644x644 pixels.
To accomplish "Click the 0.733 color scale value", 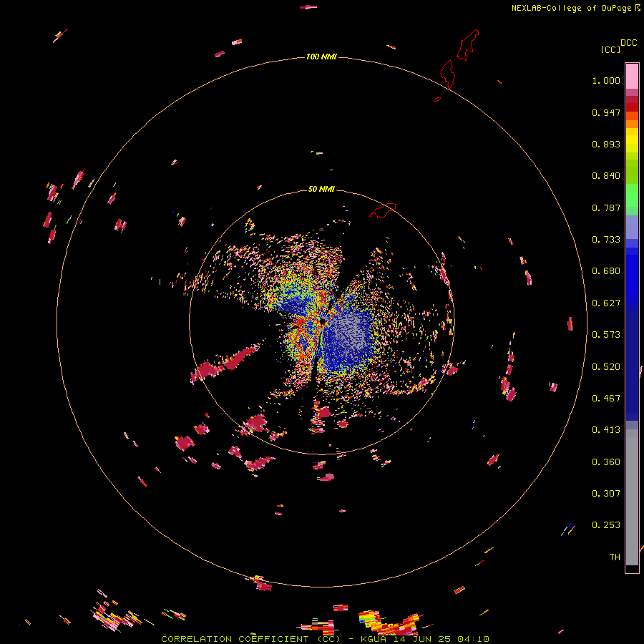I will click(x=606, y=240).
